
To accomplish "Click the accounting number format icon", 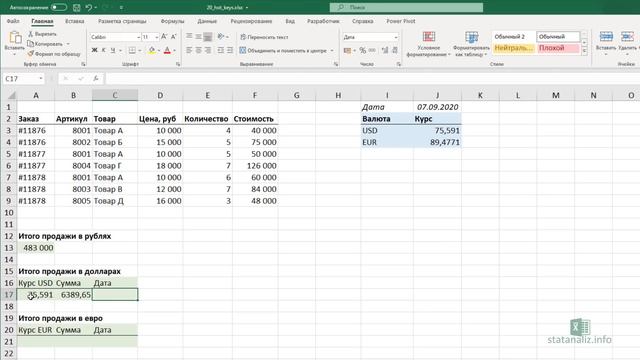I will click(x=347, y=50).
